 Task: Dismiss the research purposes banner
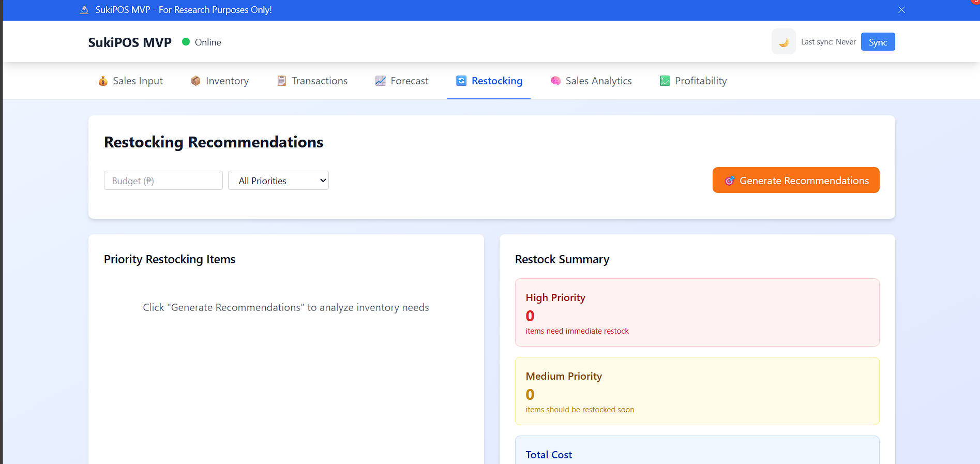click(x=901, y=10)
